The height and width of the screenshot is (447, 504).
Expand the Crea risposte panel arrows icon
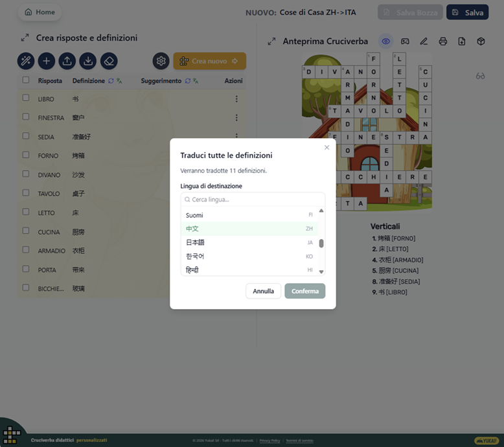[x=25, y=38]
